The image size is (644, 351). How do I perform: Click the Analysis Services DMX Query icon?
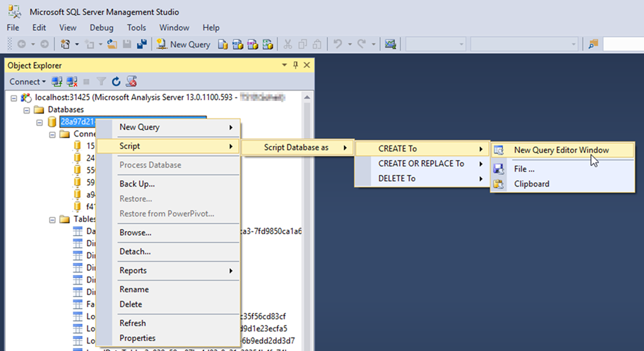tap(253, 45)
